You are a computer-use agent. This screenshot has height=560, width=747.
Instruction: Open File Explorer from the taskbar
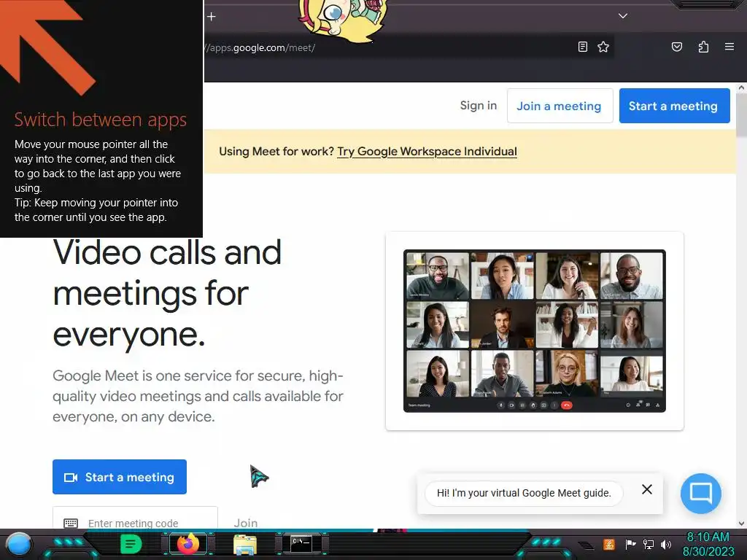(x=245, y=544)
